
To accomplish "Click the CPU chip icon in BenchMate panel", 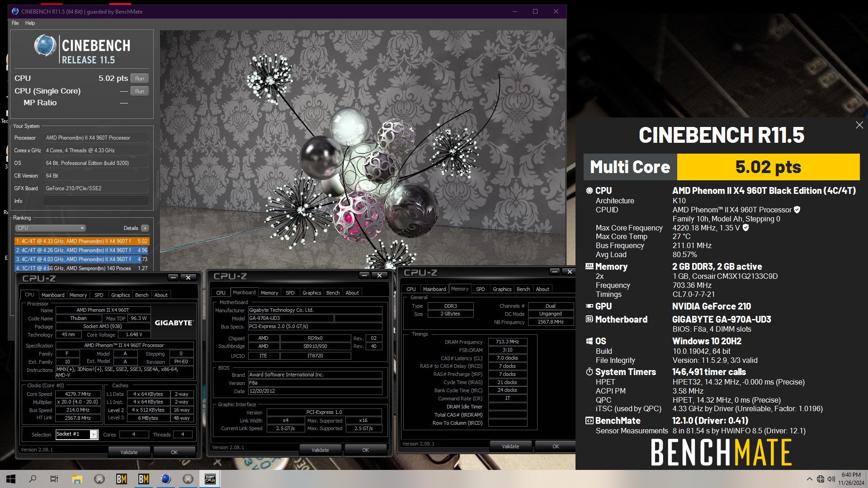I will (590, 191).
